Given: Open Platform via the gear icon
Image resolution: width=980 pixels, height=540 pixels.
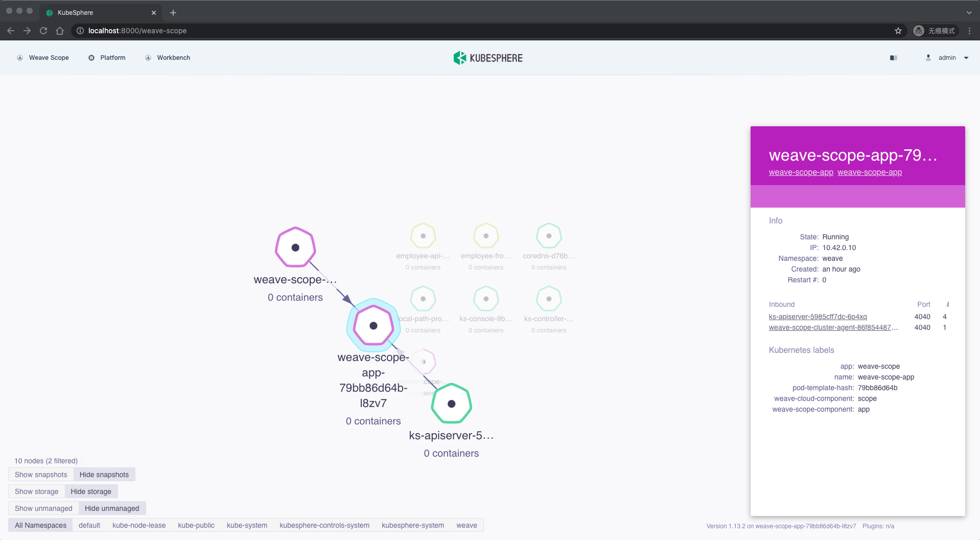Looking at the screenshot, I should (91, 57).
